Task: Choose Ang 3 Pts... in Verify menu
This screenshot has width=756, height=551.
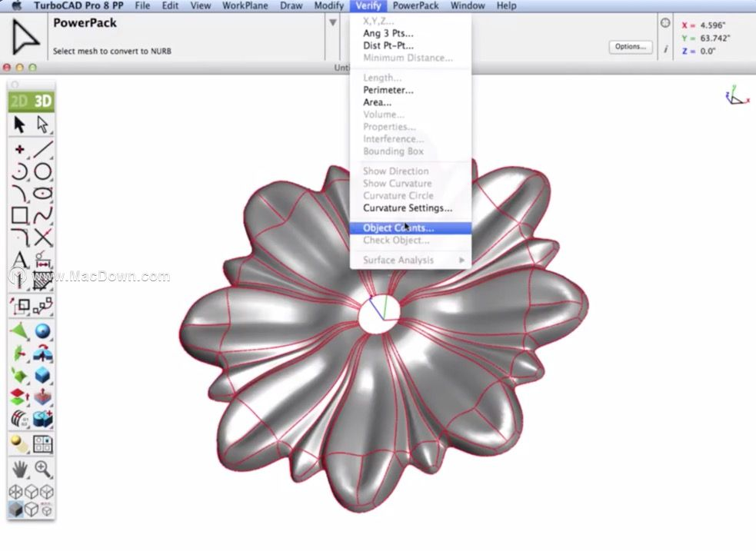Action: 411,33
